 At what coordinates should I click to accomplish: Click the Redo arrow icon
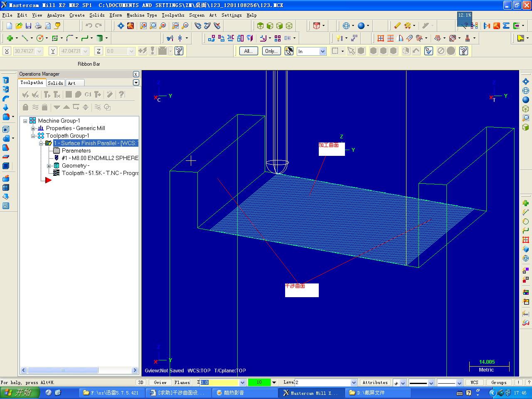point(99,26)
